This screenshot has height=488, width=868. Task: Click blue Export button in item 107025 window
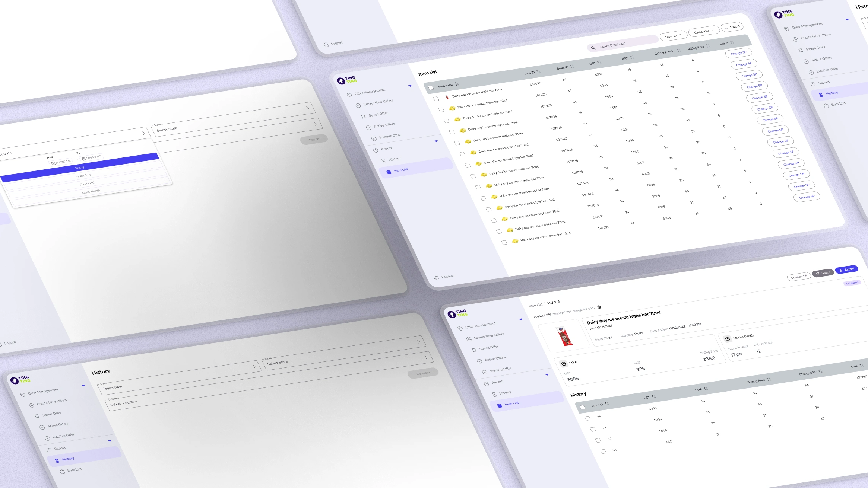point(846,269)
